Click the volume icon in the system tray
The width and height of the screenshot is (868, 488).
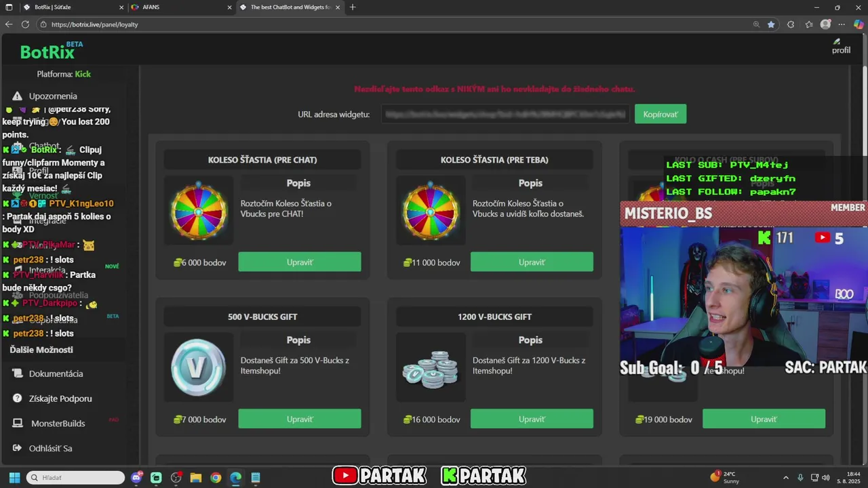826,477
